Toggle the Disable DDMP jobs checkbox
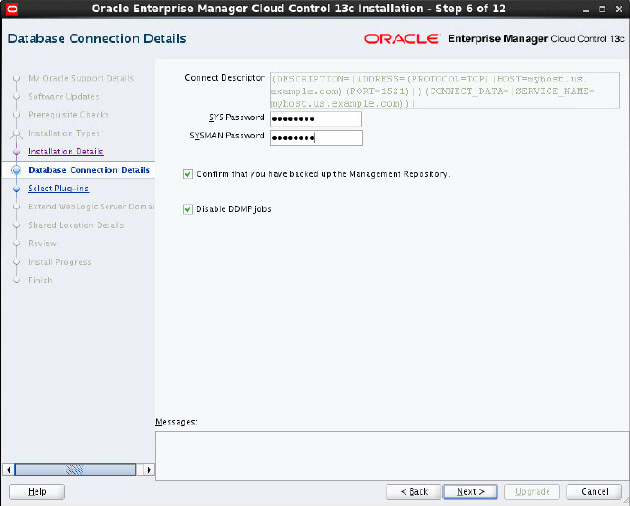This screenshot has width=630, height=506. 188,209
